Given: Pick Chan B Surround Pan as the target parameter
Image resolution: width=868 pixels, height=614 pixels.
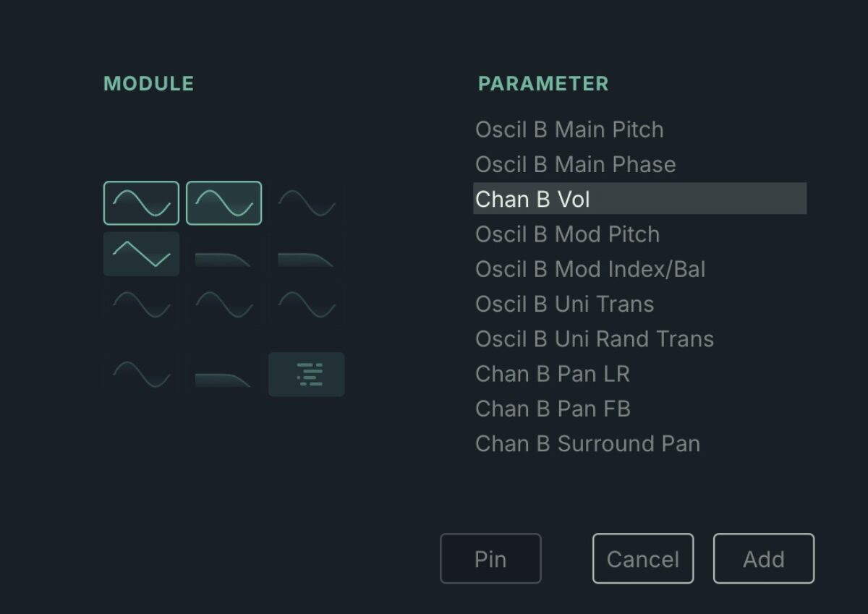Looking at the screenshot, I should pos(587,443).
